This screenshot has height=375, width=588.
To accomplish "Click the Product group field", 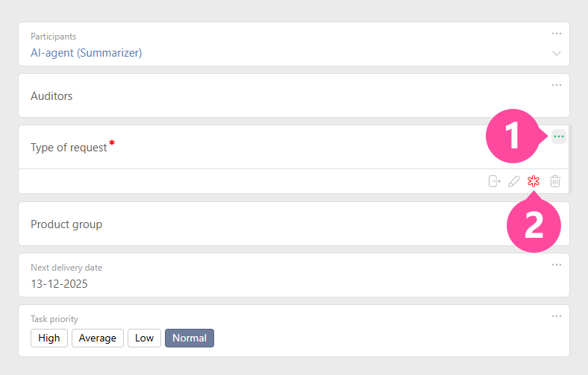I will pyautogui.click(x=66, y=224).
